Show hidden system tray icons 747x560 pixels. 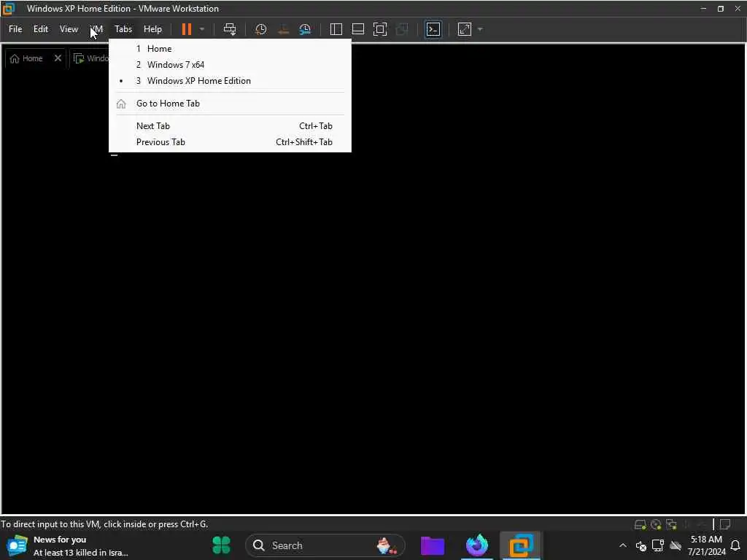623,545
